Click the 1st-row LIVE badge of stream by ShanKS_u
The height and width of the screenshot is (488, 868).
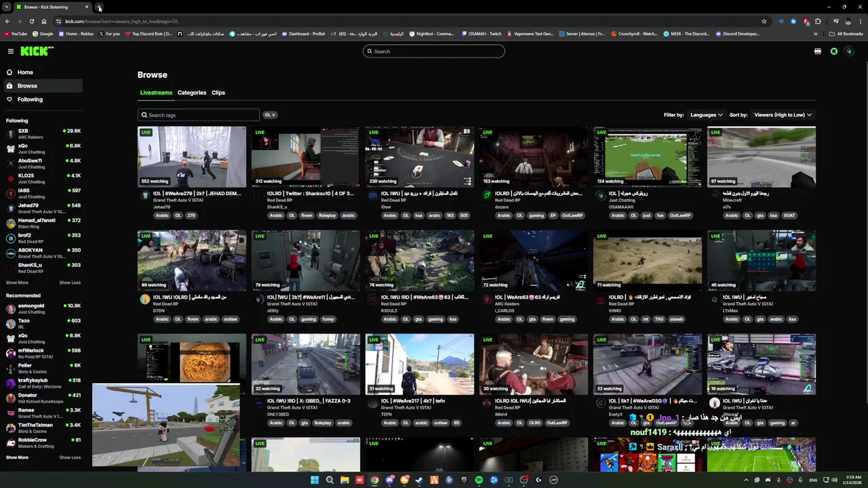[260, 132]
